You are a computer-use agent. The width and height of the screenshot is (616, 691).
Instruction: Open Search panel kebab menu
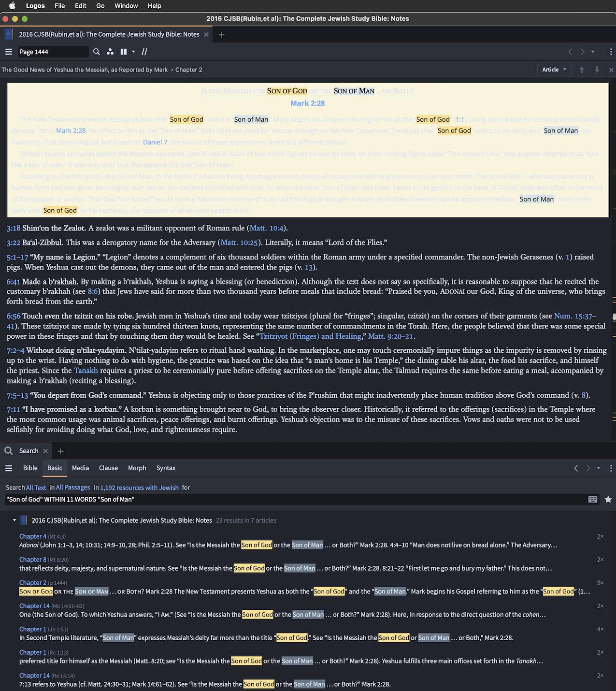[611, 468]
